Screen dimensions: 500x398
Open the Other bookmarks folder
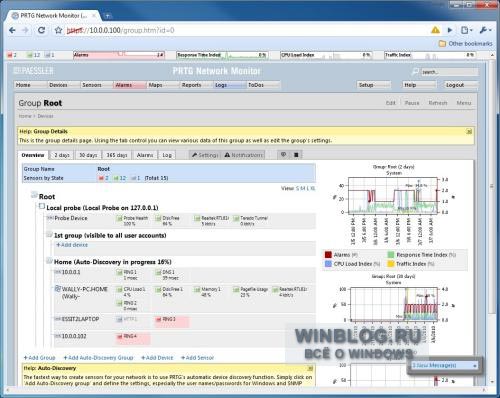click(x=465, y=44)
